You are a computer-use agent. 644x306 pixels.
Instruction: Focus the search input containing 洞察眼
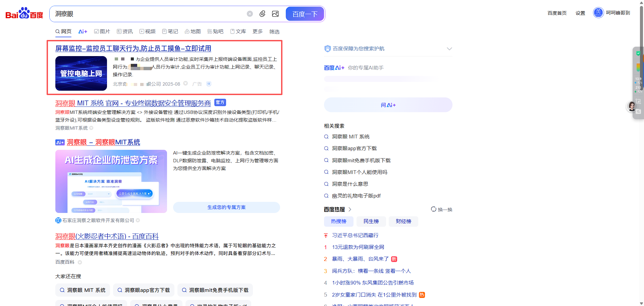[x=149, y=14]
